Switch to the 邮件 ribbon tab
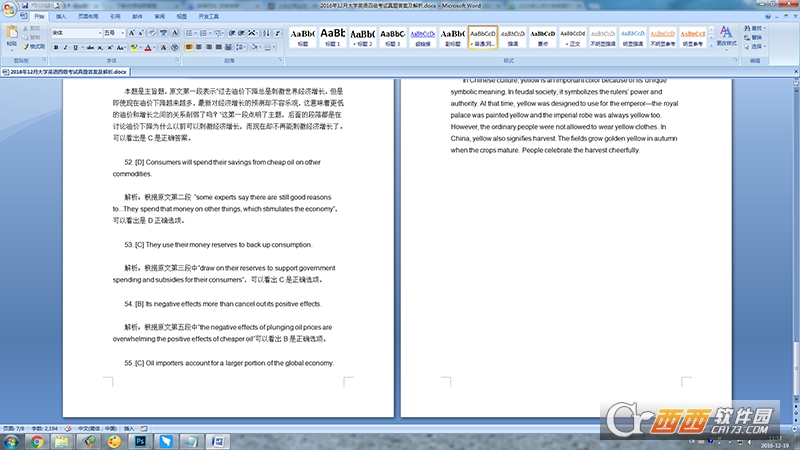The width and height of the screenshot is (800, 450). [x=137, y=16]
